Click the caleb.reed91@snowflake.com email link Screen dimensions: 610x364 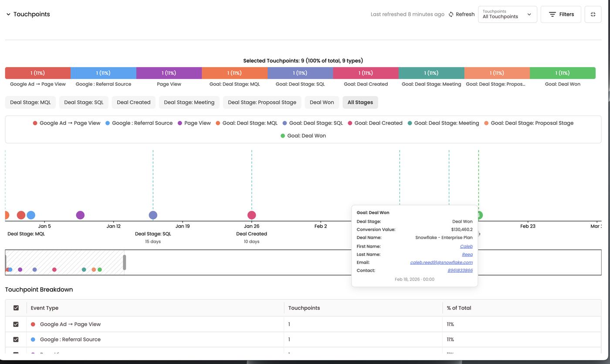441,263
